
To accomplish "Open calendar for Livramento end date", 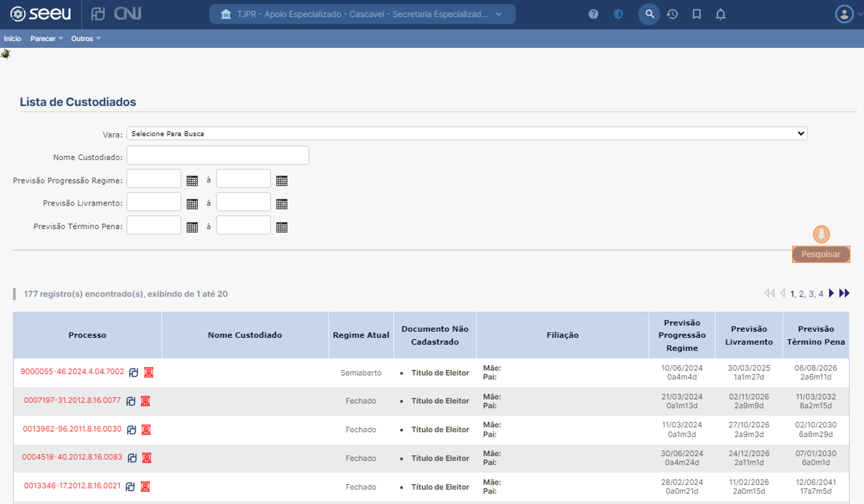I will tap(282, 204).
